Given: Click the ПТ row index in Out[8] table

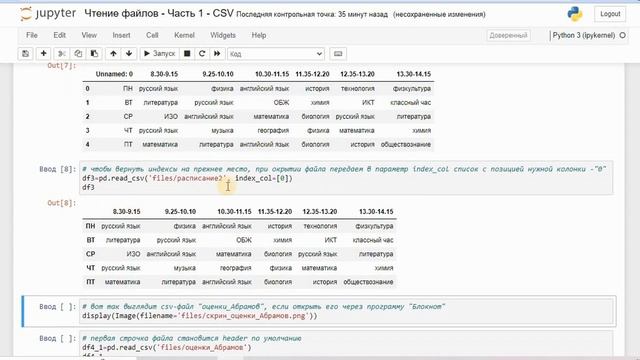Looking at the screenshot, I should pos(90,282).
